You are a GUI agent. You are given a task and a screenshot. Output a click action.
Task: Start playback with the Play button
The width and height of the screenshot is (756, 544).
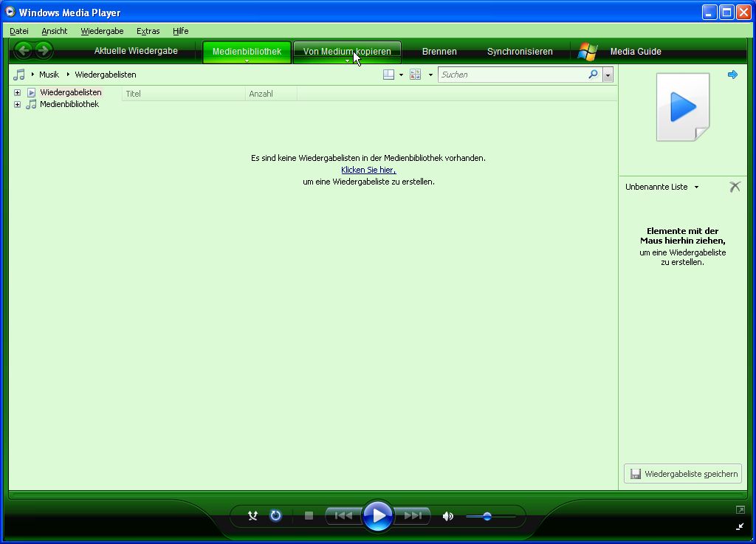pos(377,516)
